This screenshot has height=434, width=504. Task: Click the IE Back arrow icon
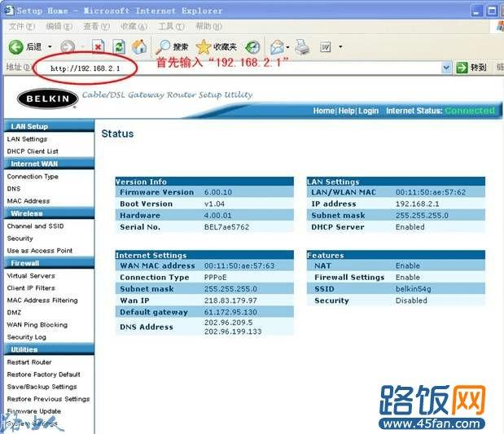point(15,47)
